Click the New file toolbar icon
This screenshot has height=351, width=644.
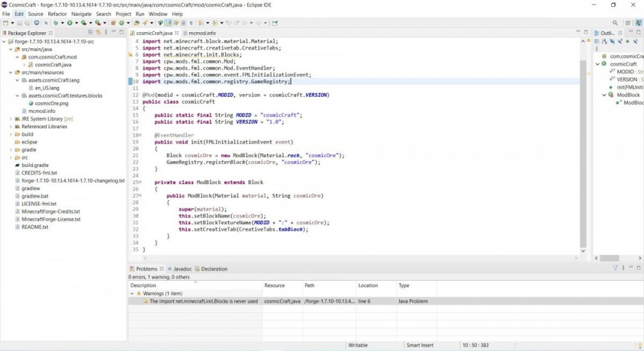click(6, 23)
